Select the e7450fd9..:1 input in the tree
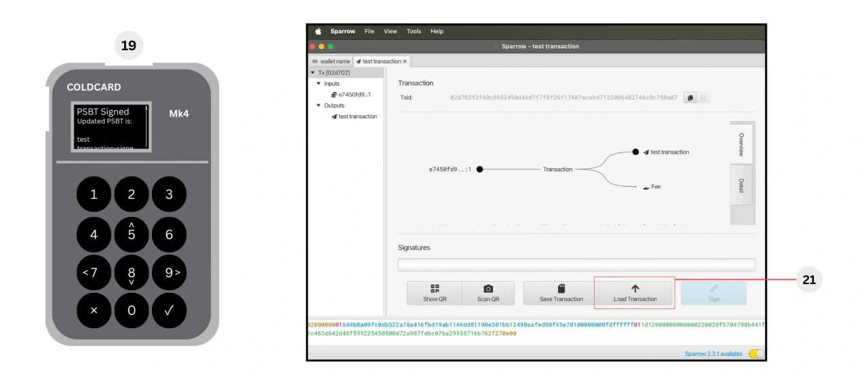868x385 pixels. tap(351, 94)
